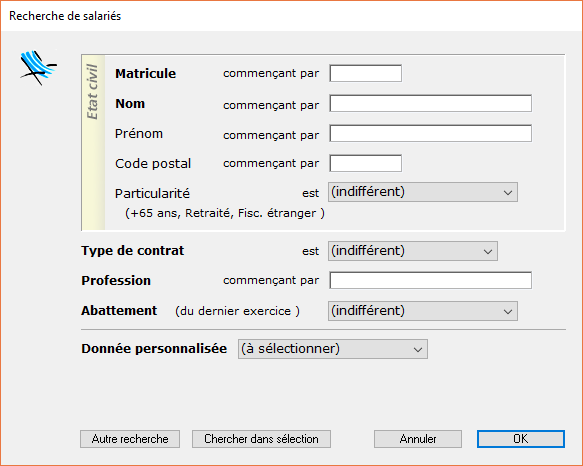Click the Profession search field
The height and width of the screenshot is (466, 583).
(x=431, y=280)
